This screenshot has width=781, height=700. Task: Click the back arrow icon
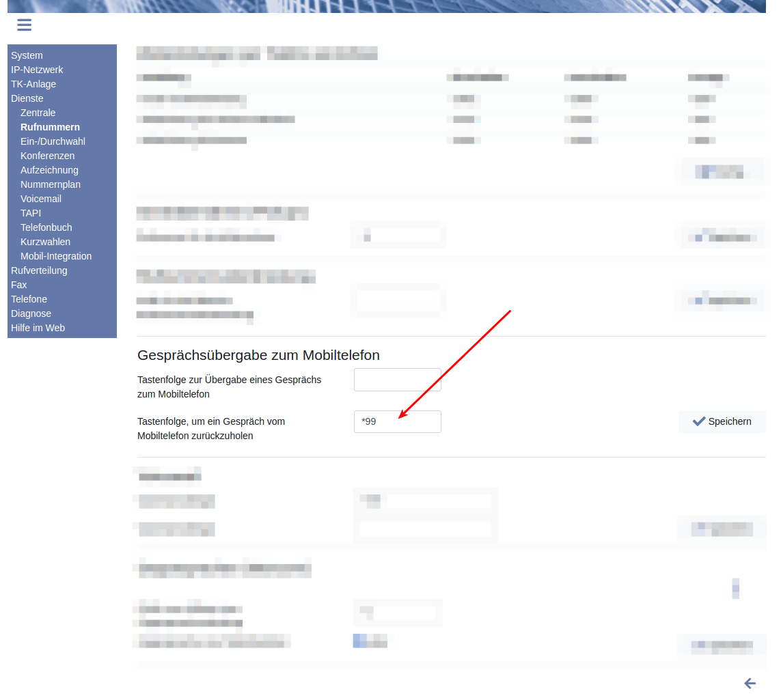750,683
